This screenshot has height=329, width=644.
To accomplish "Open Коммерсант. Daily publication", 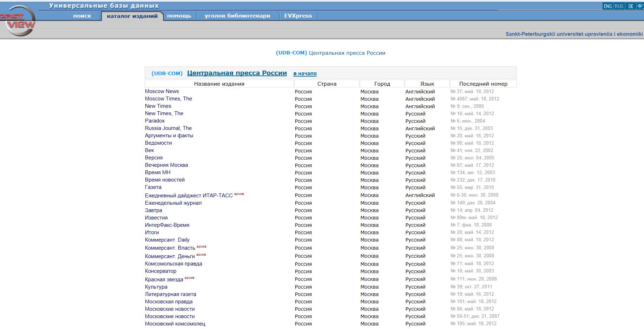I will pyautogui.click(x=167, y=240).
